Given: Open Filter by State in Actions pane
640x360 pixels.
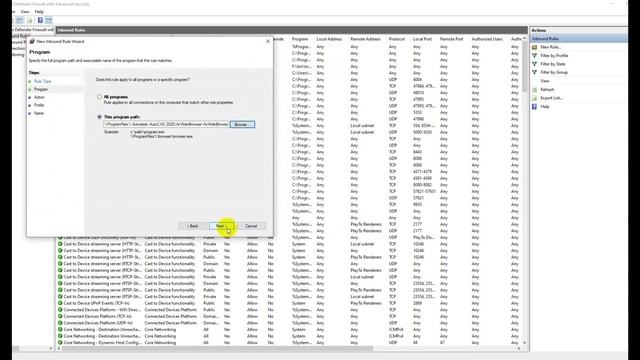Looking at the screenshot, I should click(x=553, y=64).
